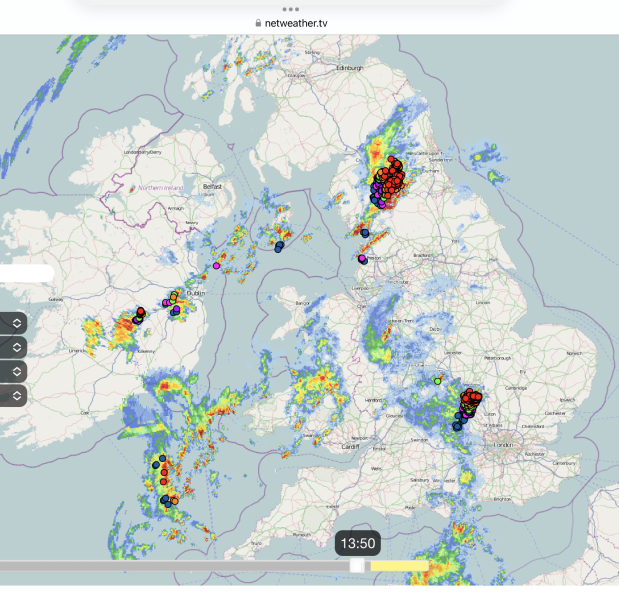Image resolution: width=619 pixels, height=600 pixels.
Task: Click the green lightning marker west of Peterborough
Action: click(x=437, y=381)
